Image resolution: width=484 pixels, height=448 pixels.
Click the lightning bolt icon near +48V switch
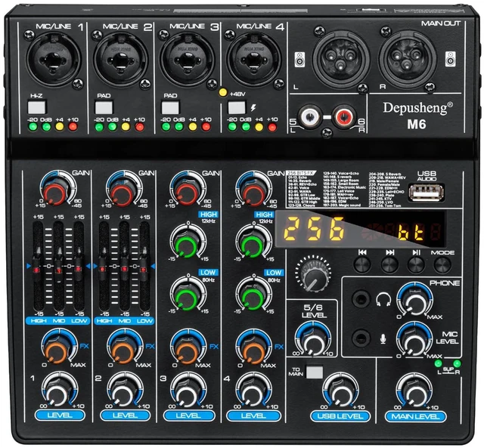point(253,108)
